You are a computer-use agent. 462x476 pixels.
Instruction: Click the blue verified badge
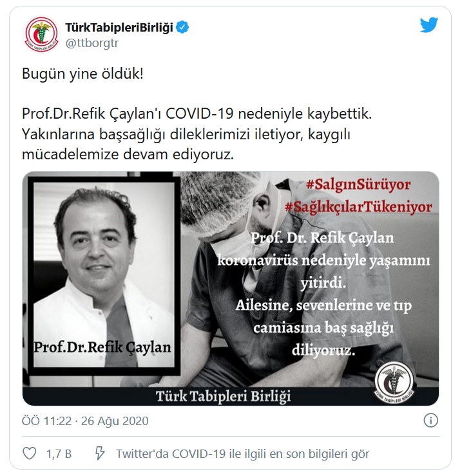click(182, 27)
